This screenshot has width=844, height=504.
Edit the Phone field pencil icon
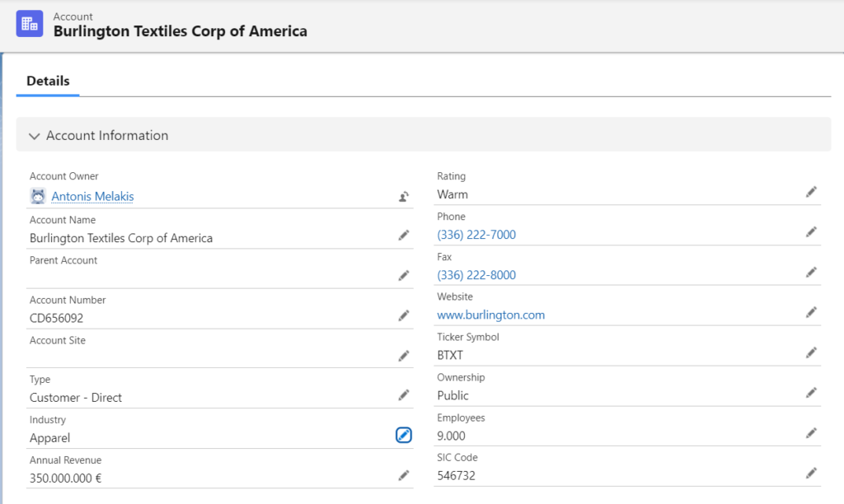pyautogui.click(x=811, y=232)
